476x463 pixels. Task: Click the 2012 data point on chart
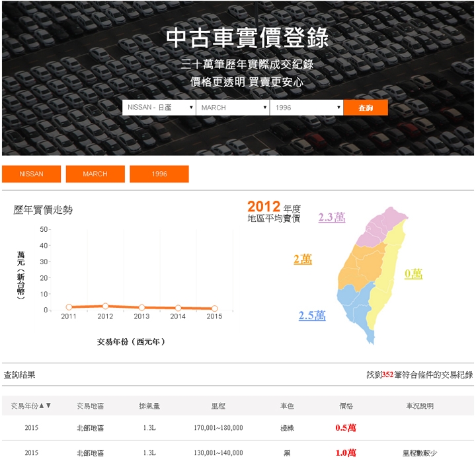coord(105,306)
